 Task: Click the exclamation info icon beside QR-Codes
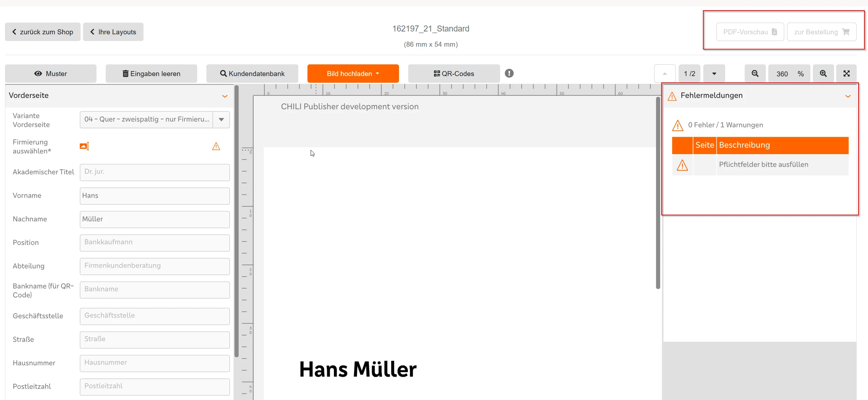tap(509, 73)
